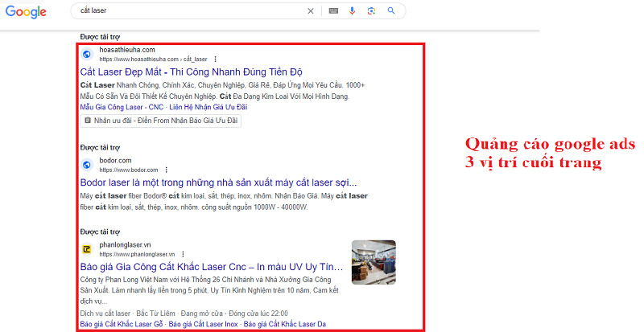The width and height of the screenshot is (644, 332).
Task: Click the 'https://www.bodor.com' URL
Action: click(x=129, y=170)
